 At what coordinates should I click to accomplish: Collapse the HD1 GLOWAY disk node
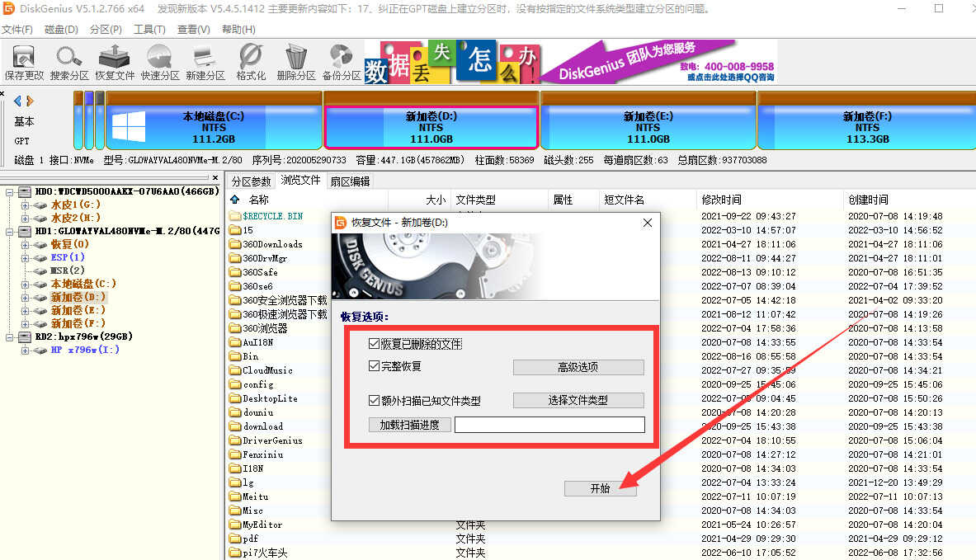tap(10, 232)
